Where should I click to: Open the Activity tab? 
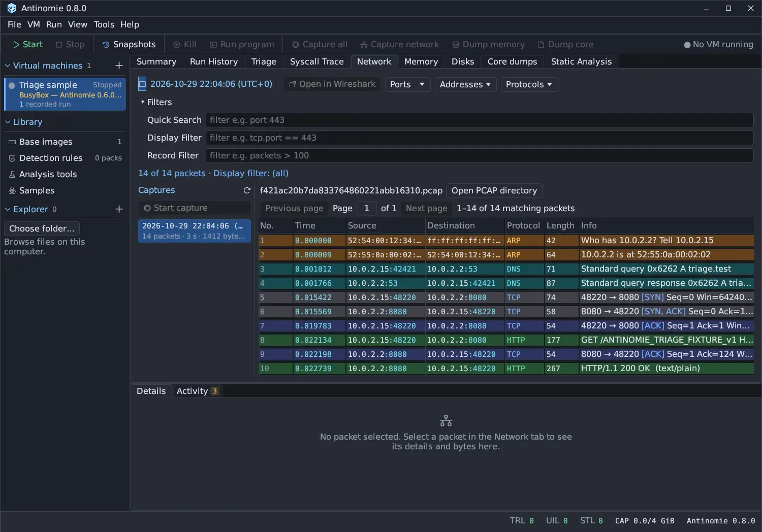[x=198, y=391]
